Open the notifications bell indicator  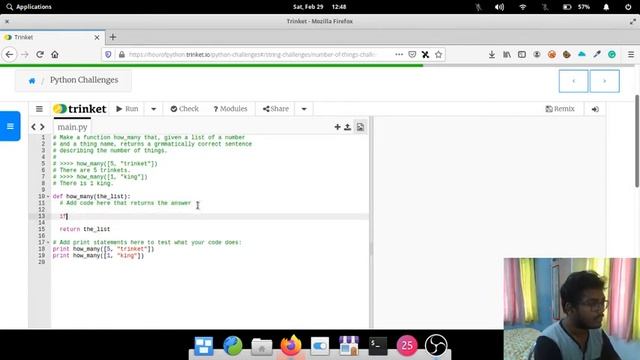[x=606, y=7]
